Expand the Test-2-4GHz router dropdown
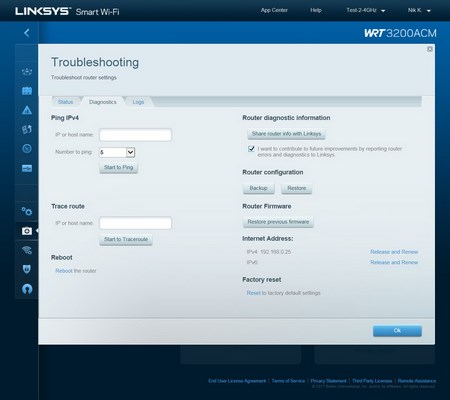Viewport: 450px width, 400px height. pyautogui.click(x=366, y=10)
